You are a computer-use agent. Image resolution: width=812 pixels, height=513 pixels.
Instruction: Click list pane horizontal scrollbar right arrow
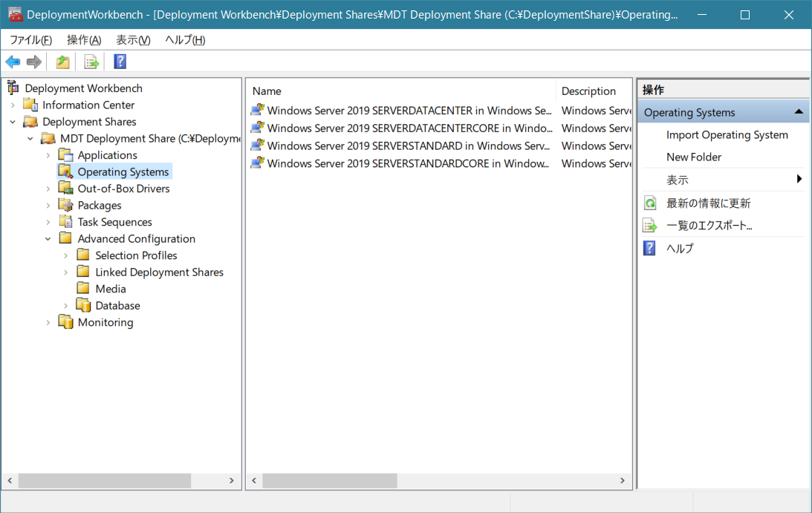click(x=623, y=480)
